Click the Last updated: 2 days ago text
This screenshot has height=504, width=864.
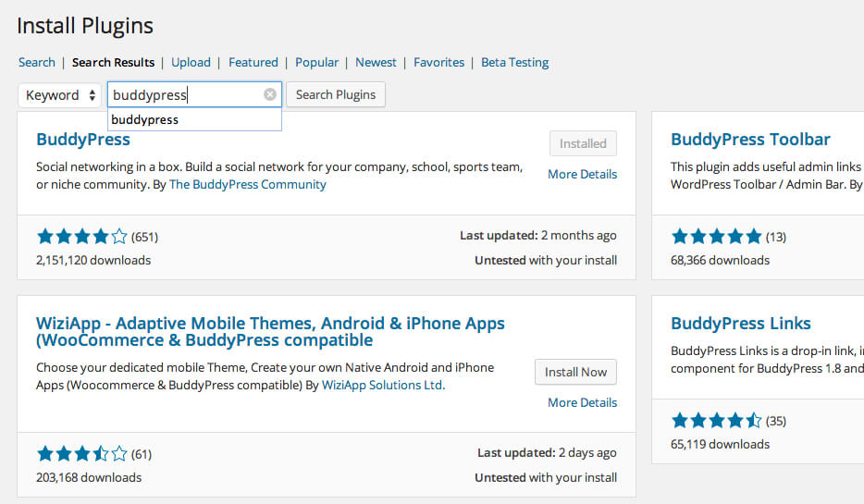(x=547, y=453)
